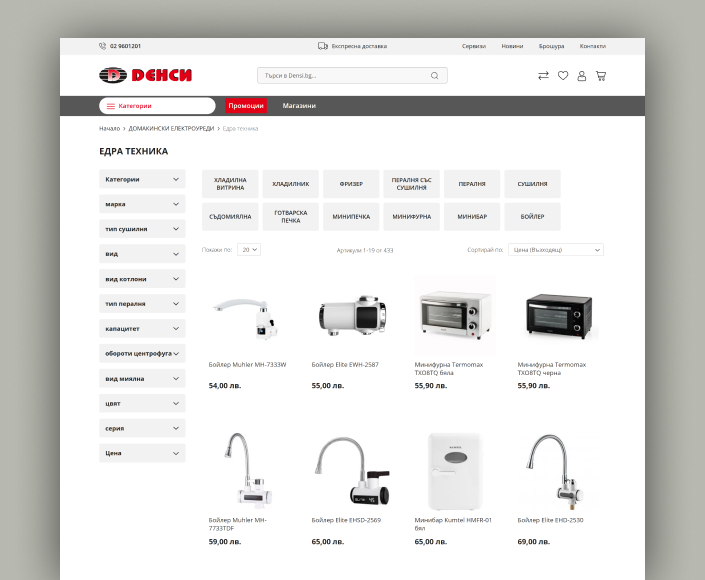This screenshot has height=580, width=705.
Task: Expand the вид миялна filter
Action: 142,379
